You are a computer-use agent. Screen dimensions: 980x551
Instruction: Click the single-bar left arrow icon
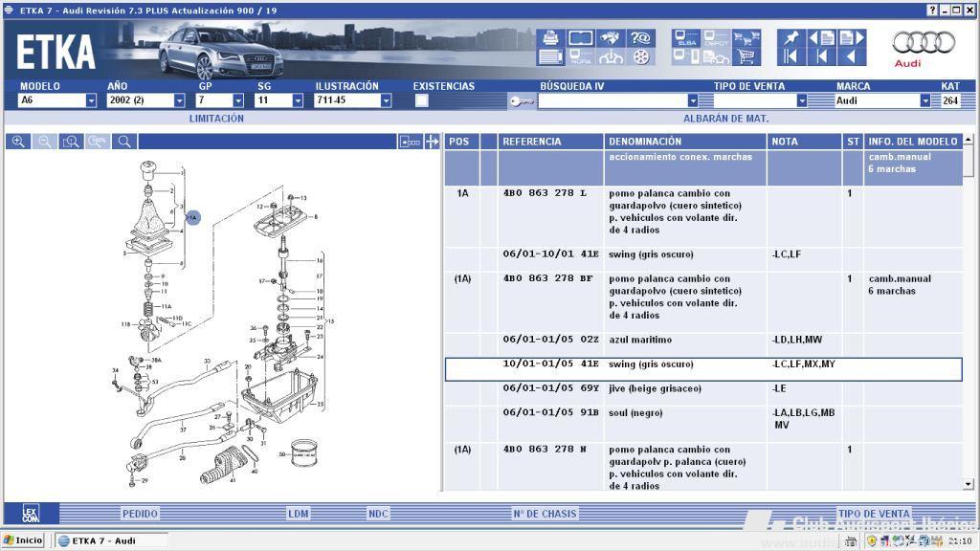click(x=821, y=56)
